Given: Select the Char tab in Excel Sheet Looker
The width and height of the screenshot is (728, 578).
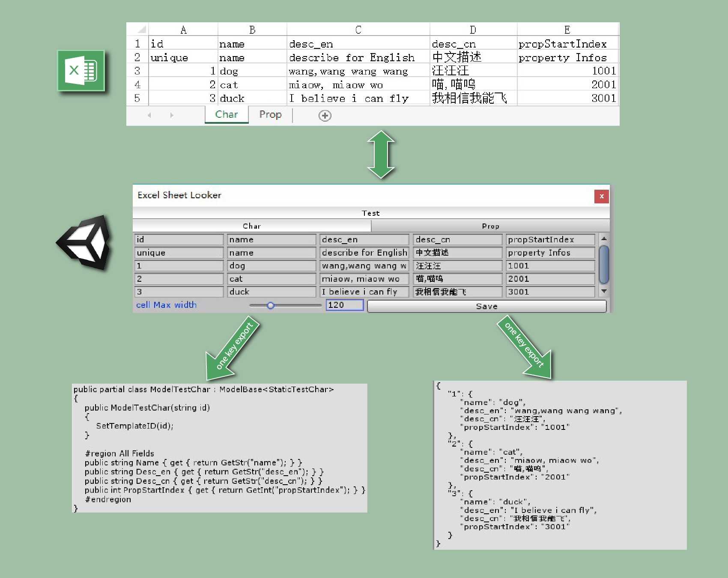Looking at the screenshot, I should point(252,226).
